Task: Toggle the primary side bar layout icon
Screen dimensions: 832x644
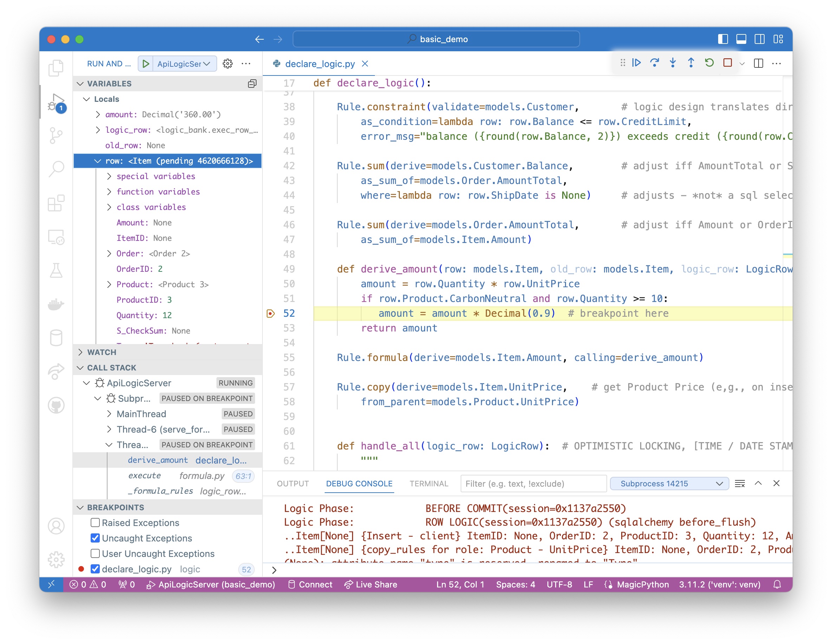Action: 723,39
